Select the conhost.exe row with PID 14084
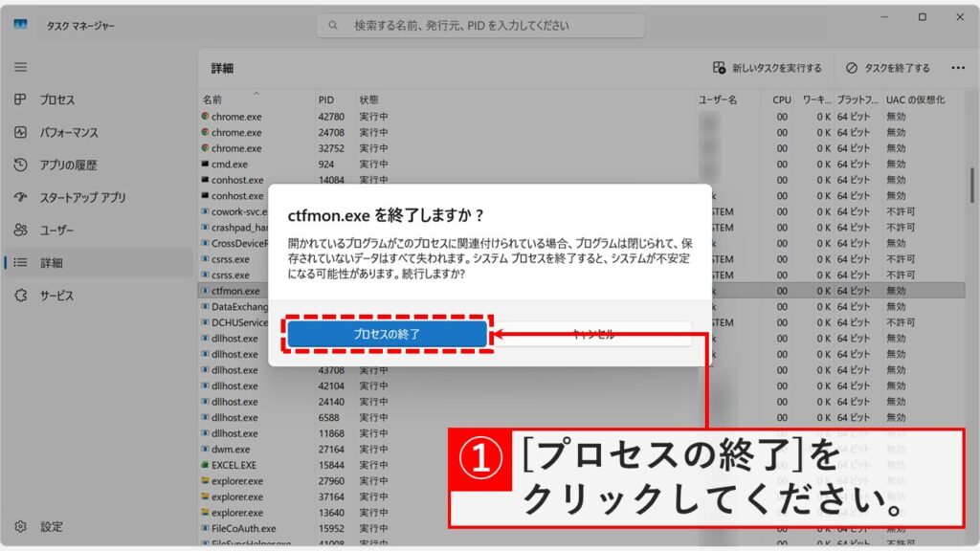Image resolution: width=980 pixels, height=551 pixels. tap(581, 179)
